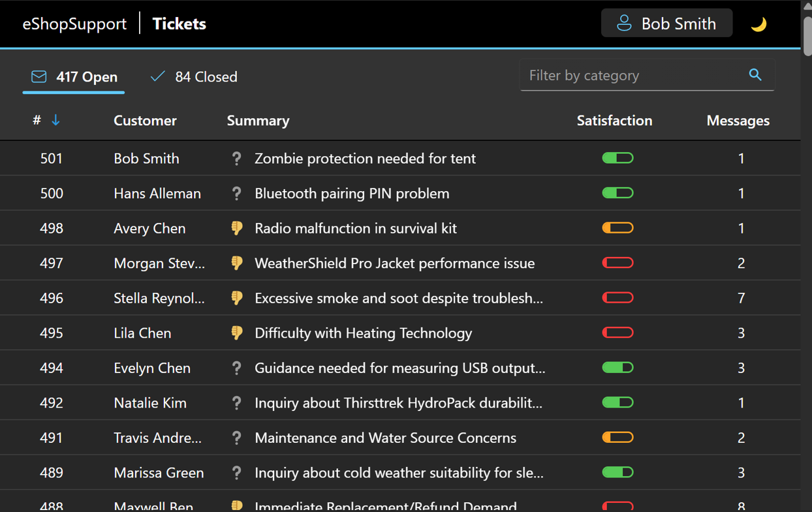Image resolution: width=812 pixels, height=512 pixels.
Task: Click the envelope icon on Open tab
Action: pyautogui.click(x=39, y=77)
